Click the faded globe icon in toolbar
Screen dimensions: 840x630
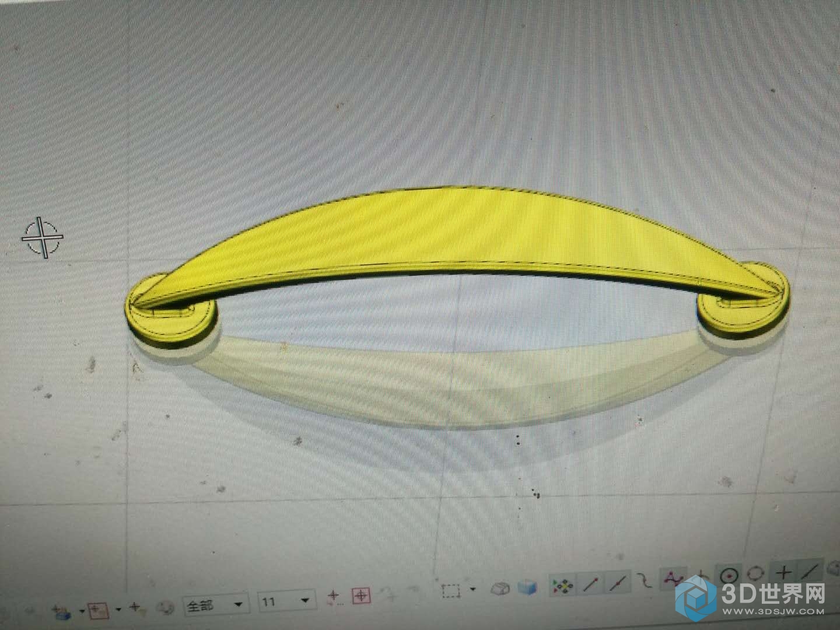coord(165,608)
